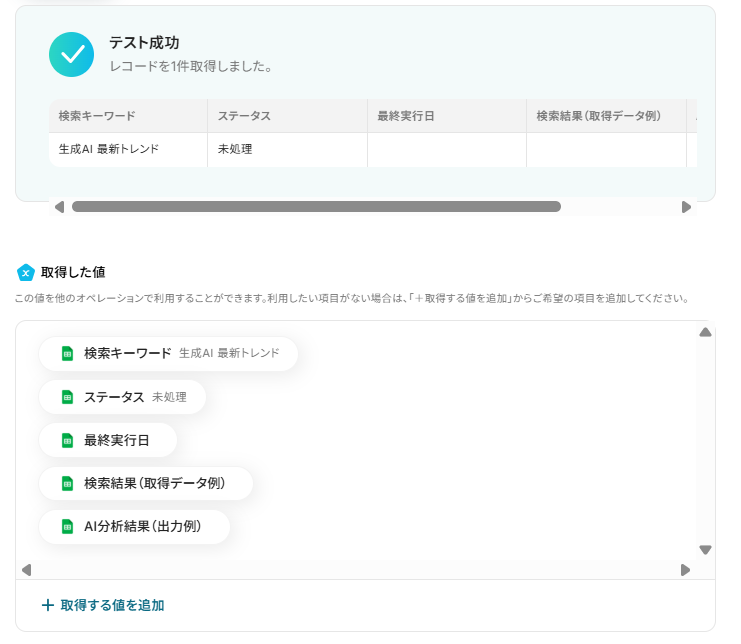
Task: Click the sheet icon beside ステータス
Action: pos(67,397)
